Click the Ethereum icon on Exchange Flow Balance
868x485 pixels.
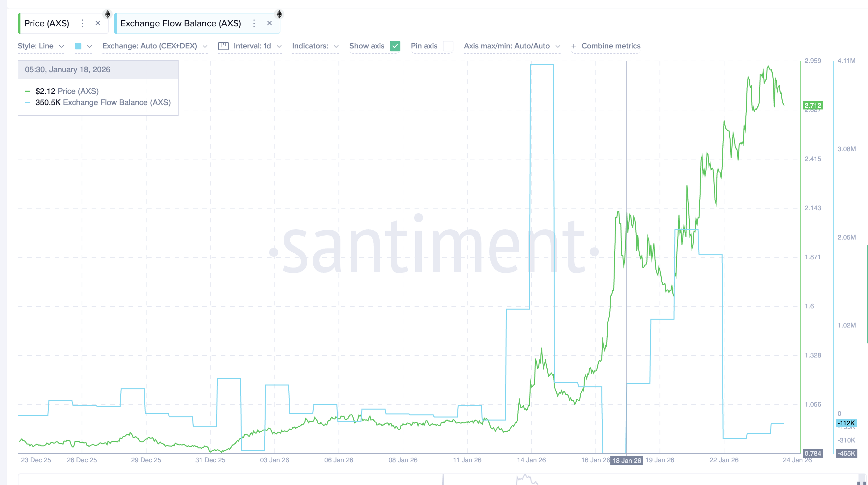pos(279,14)
